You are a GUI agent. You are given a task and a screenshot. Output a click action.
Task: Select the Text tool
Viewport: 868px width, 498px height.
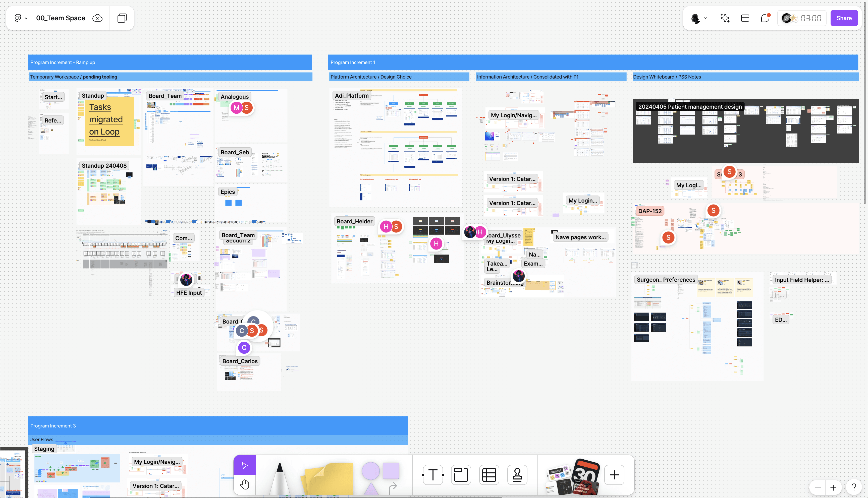click(433, 475)
